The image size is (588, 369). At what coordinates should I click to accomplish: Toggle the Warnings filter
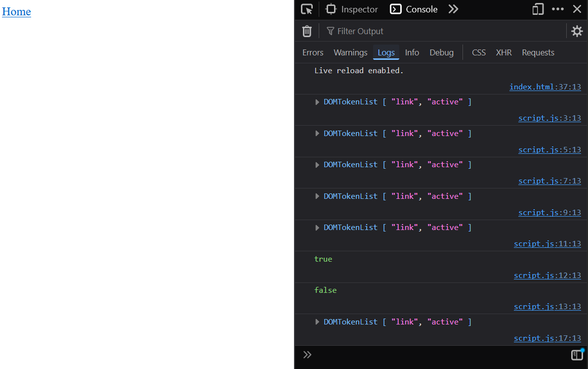(350, 52)
